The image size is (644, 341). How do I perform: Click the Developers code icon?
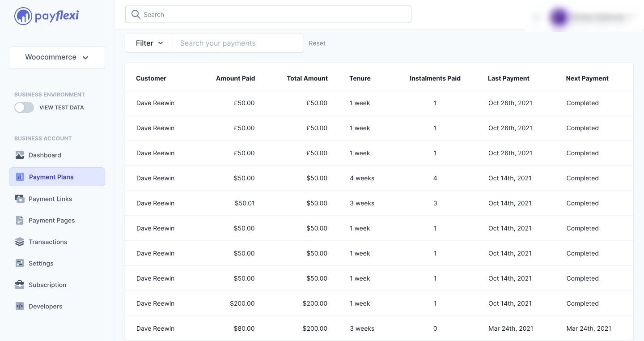[20, 307]
